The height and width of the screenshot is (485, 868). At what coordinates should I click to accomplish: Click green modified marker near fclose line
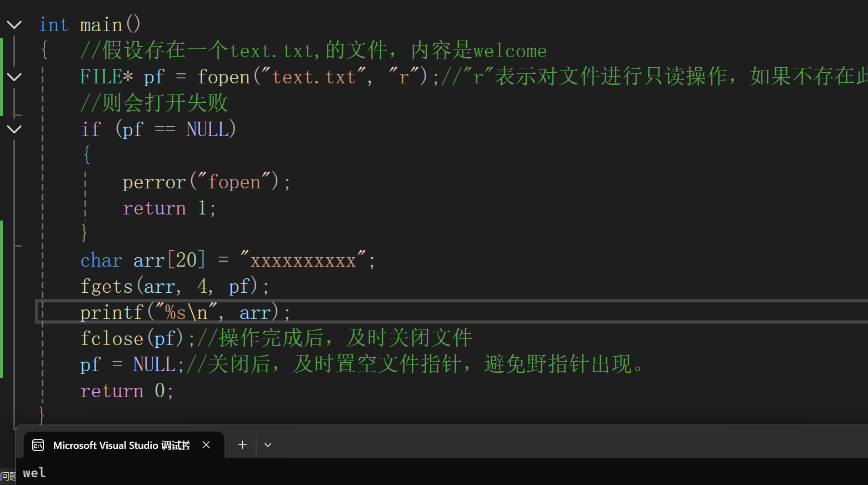(3, 338)
